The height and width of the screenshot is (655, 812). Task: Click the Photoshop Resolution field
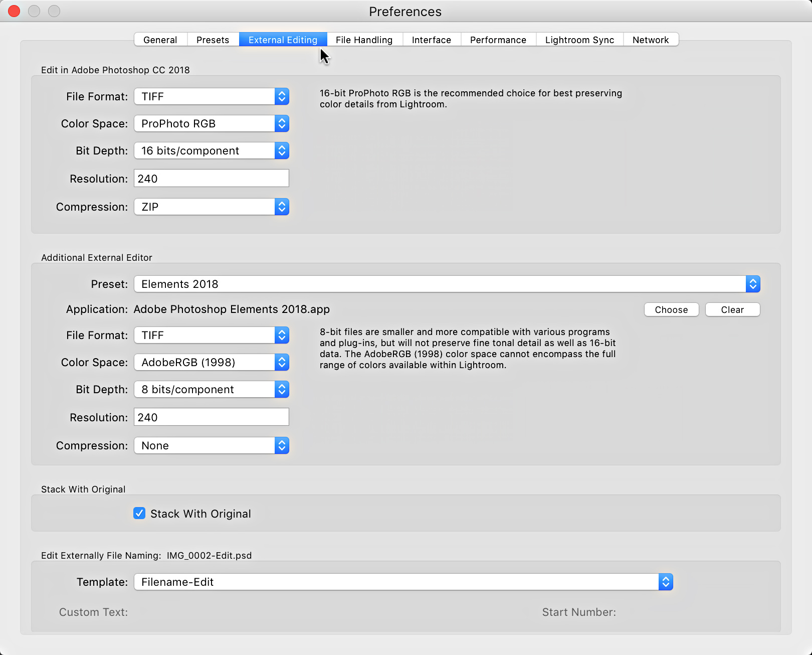tap(212, 178)
